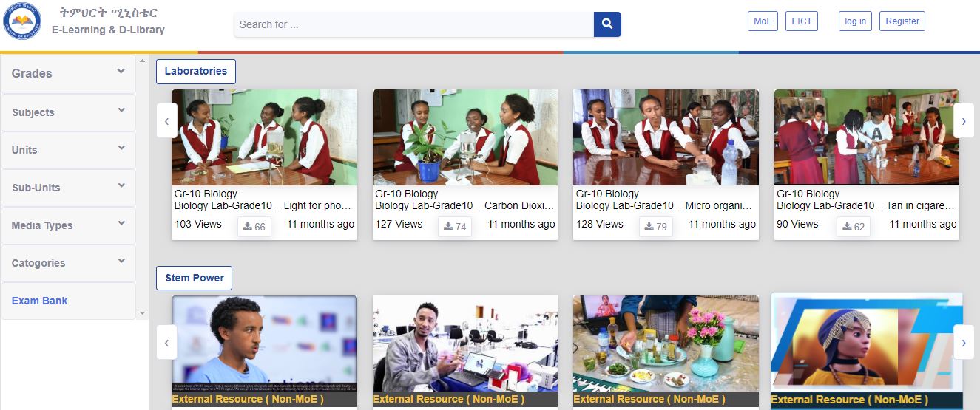980x410 pixels.
Task: Click the Ministry of Education logo
Action: tap(20, 21)
